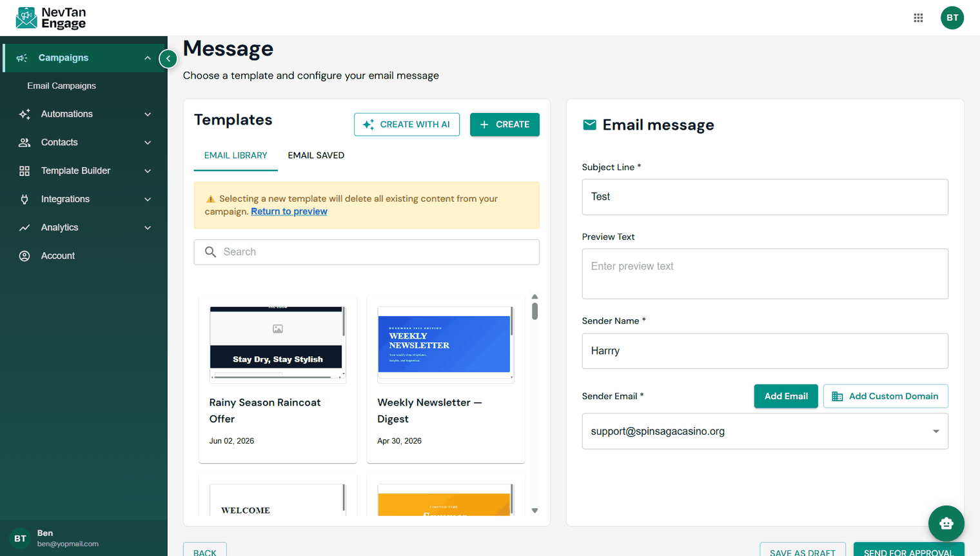Click the Sender Name field
Image resolution: width=980 pixels, height=556 pixels.
[765, 351]
